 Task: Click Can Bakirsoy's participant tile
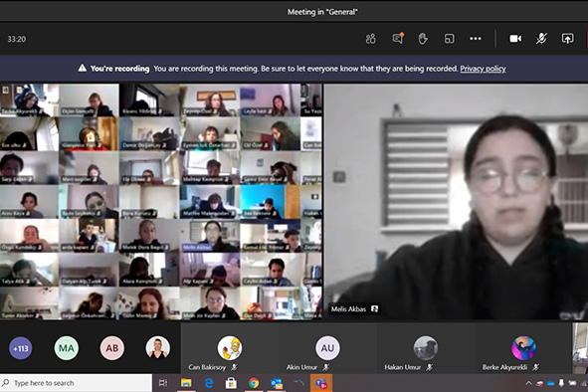tap(230, 348)
